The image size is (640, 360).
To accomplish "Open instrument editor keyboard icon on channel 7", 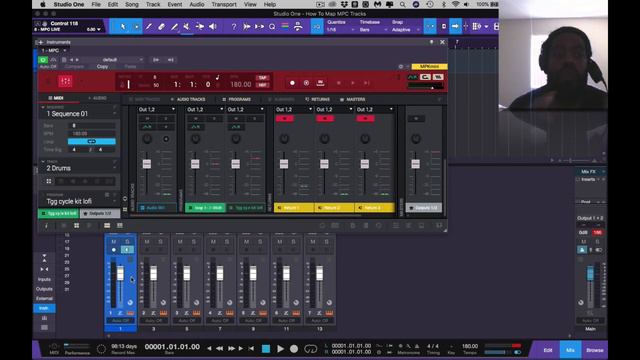I will click(x=329, y=313).
